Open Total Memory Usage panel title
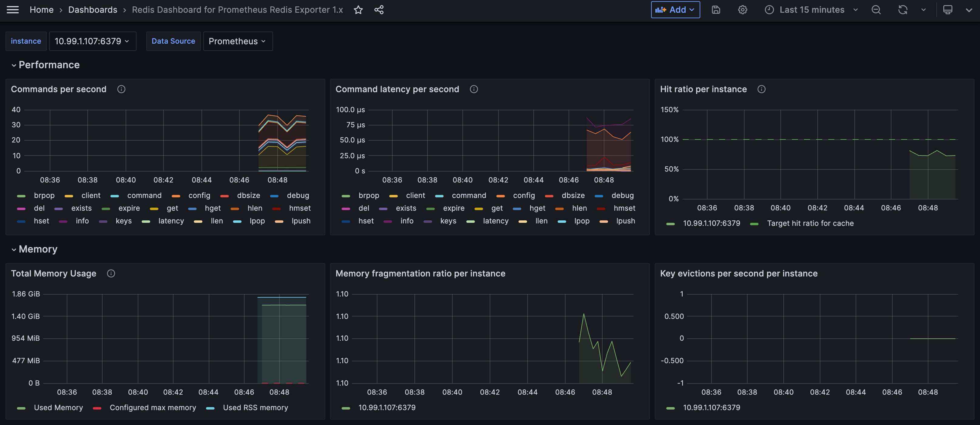980x425 pixels. coord(54,274)
